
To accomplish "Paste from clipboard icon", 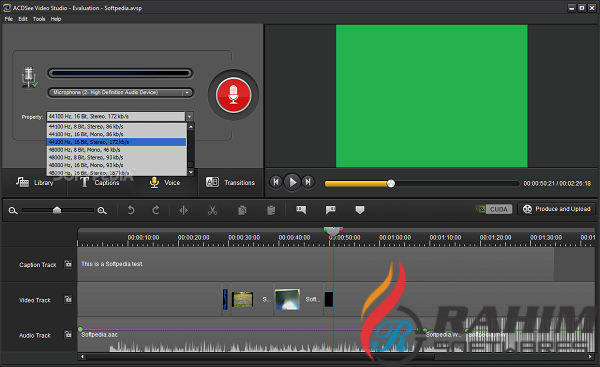I will click(x=271, y=210).
